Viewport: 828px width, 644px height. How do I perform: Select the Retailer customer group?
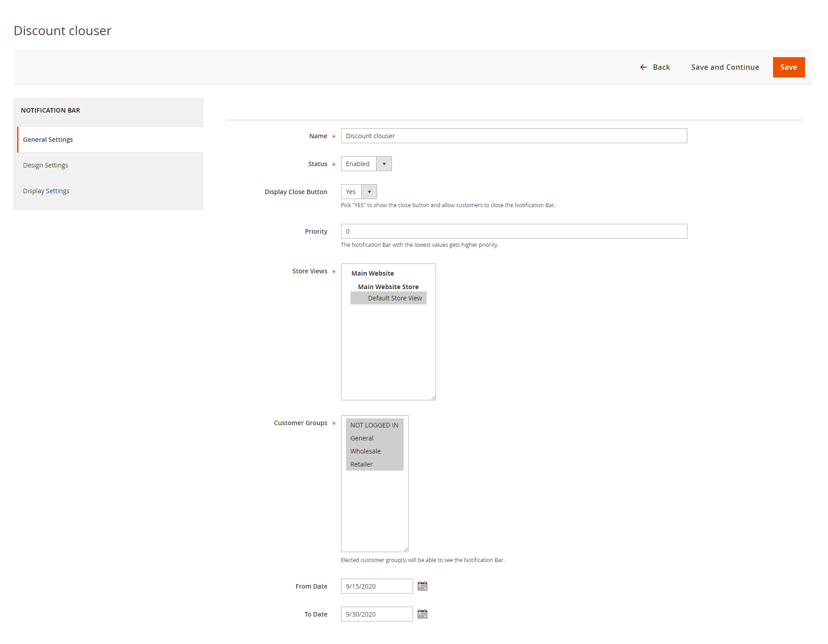[x=361, y=464]
